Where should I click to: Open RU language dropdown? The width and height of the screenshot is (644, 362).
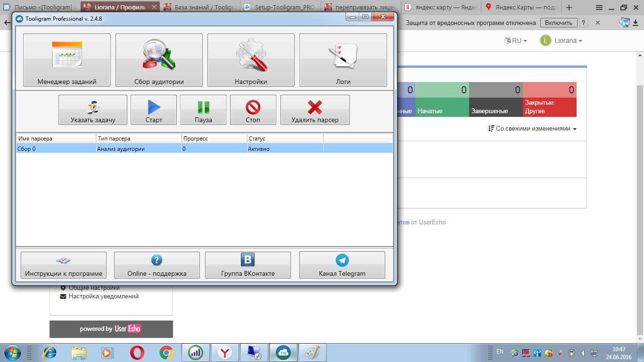(516, 41)
